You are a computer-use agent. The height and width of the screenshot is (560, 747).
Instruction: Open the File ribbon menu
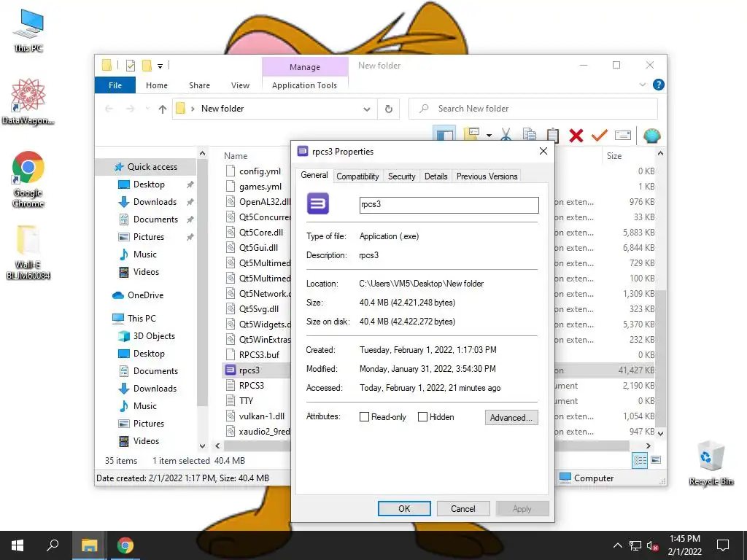pyautogui.click(x=115, y=85)
